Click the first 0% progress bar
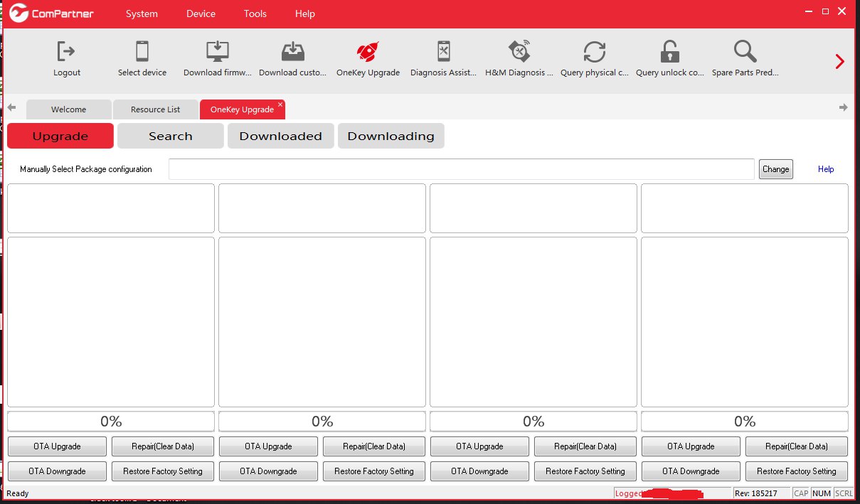The width and height of the screenshot is (860, 504). [110, 421]
